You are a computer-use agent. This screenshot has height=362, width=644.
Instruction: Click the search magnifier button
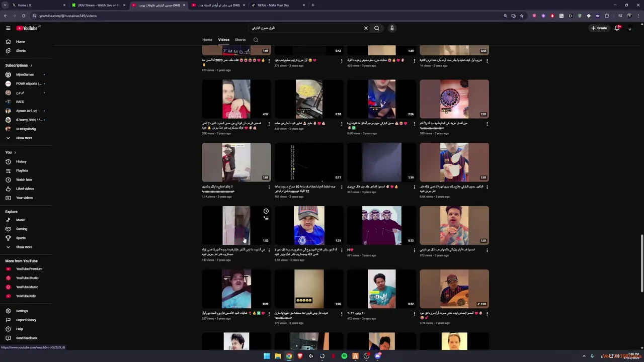coord(377,28)
